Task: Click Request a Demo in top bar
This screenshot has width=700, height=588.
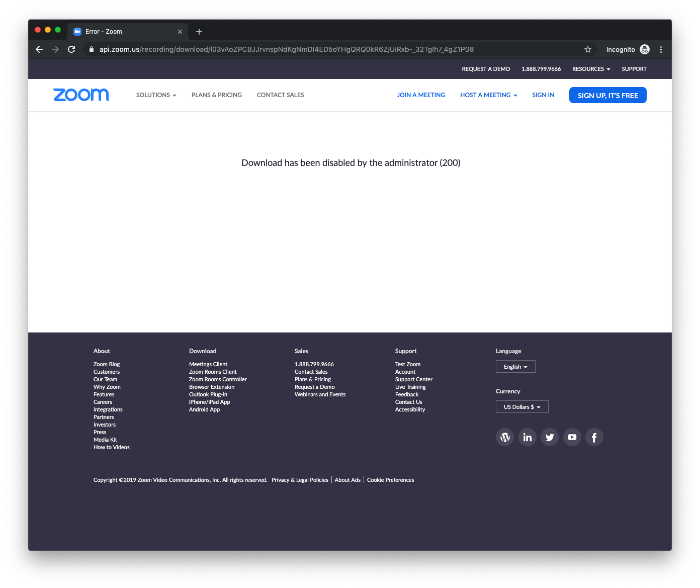Action: click(486, 69)
